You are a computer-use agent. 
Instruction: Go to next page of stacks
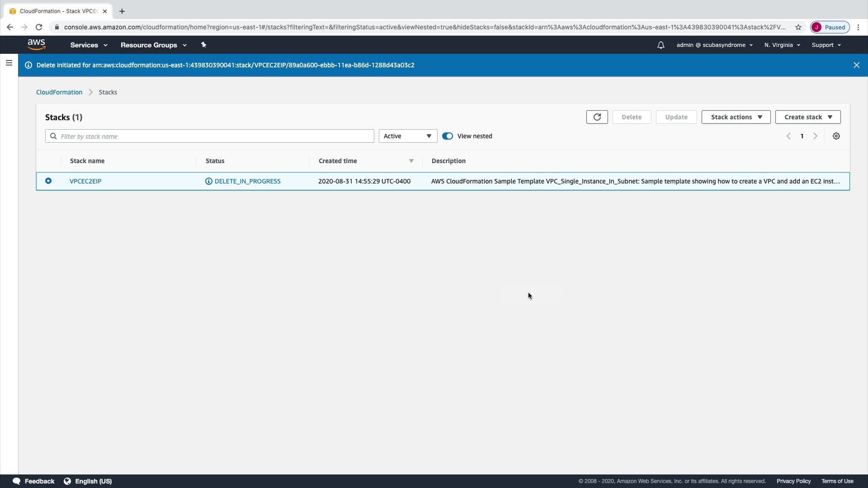tap(815, 136)
